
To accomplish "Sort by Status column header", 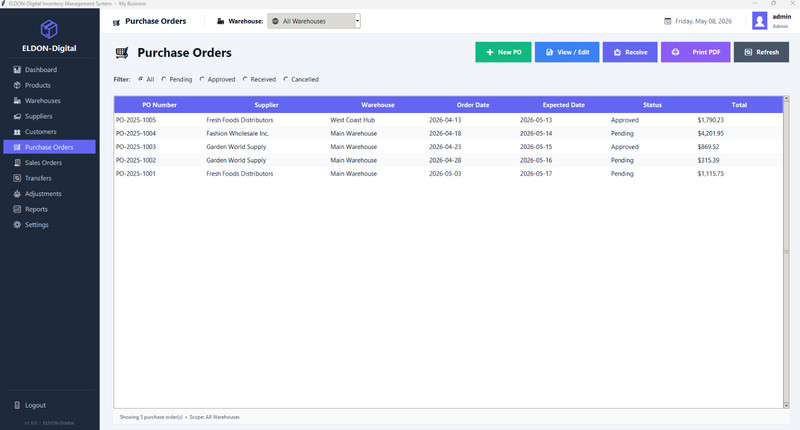I will click(652, 105).
